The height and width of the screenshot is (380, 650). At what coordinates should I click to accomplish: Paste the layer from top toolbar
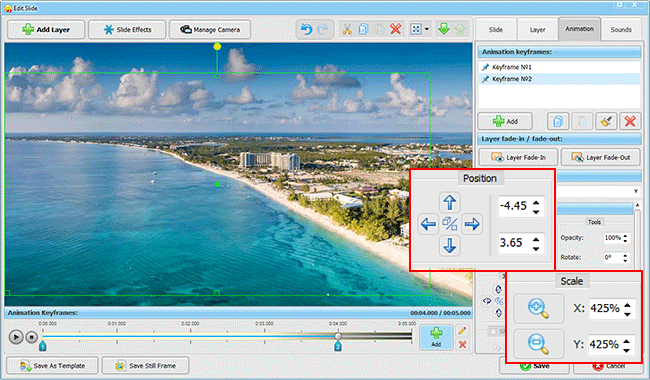coord(379,29)
